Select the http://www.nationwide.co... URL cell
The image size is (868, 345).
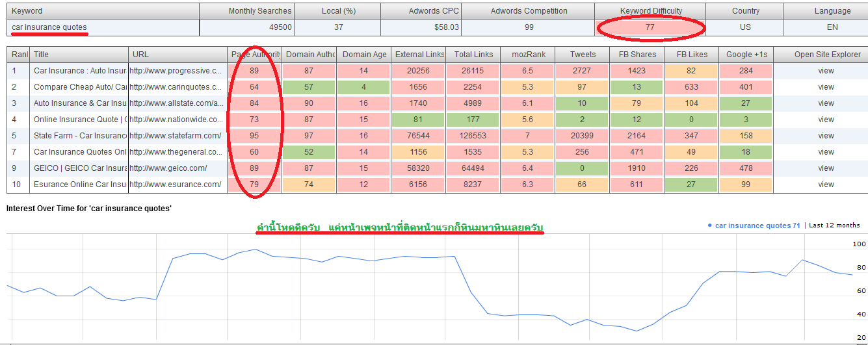178,120
